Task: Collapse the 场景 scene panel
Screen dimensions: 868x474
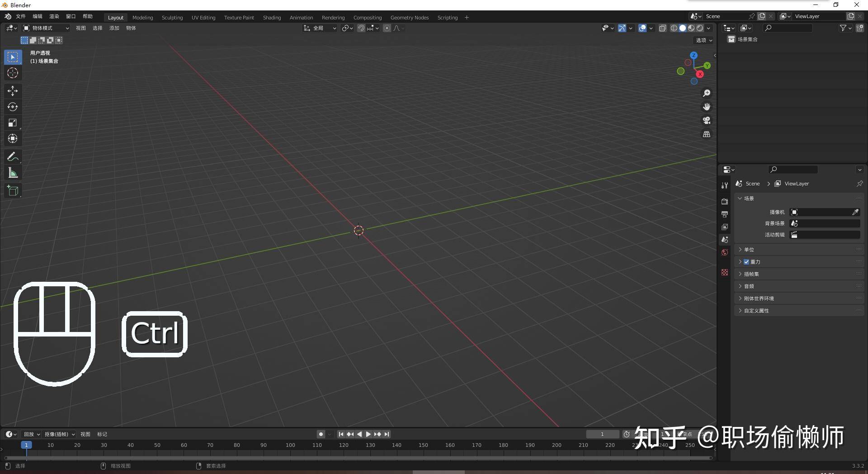Action: click(x=799, y=199)
